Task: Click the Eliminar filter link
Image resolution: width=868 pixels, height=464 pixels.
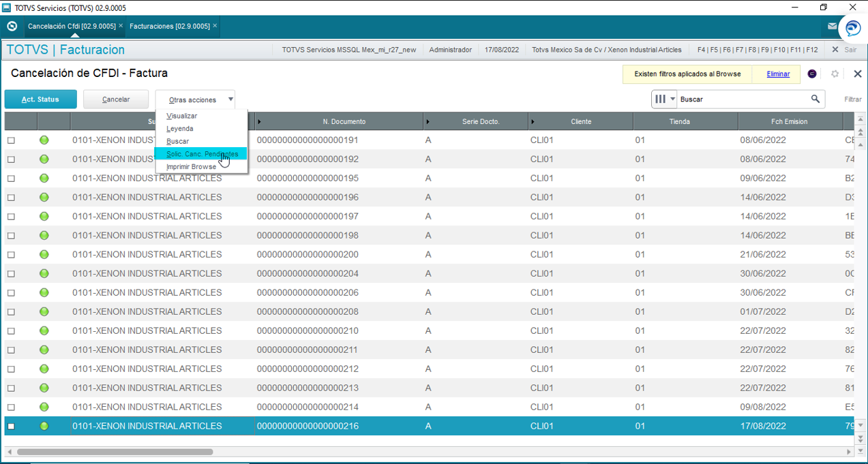Action: coord(778,74)
